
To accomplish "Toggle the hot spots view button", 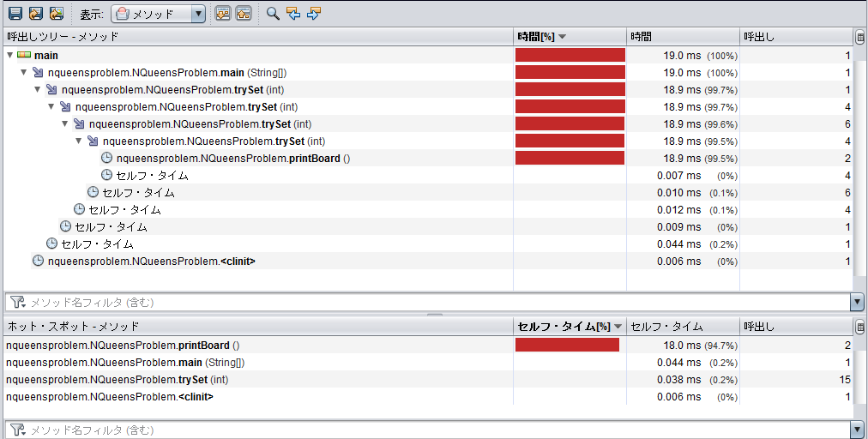I will 244,14.
